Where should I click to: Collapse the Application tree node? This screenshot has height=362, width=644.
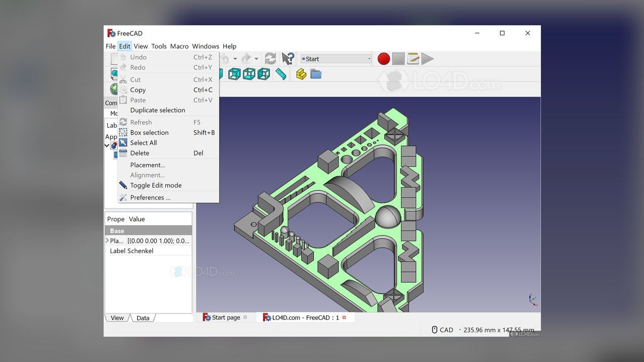pyautogui.click(x=107, y=145)
